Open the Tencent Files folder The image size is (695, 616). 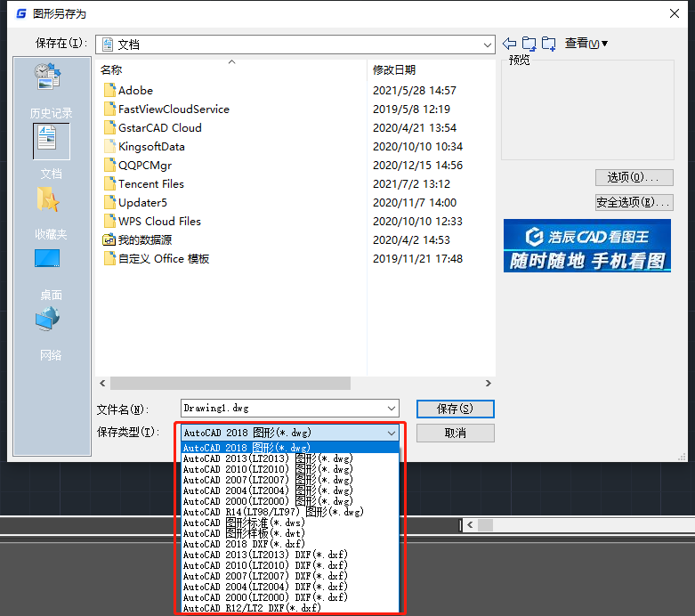[144, 183]
